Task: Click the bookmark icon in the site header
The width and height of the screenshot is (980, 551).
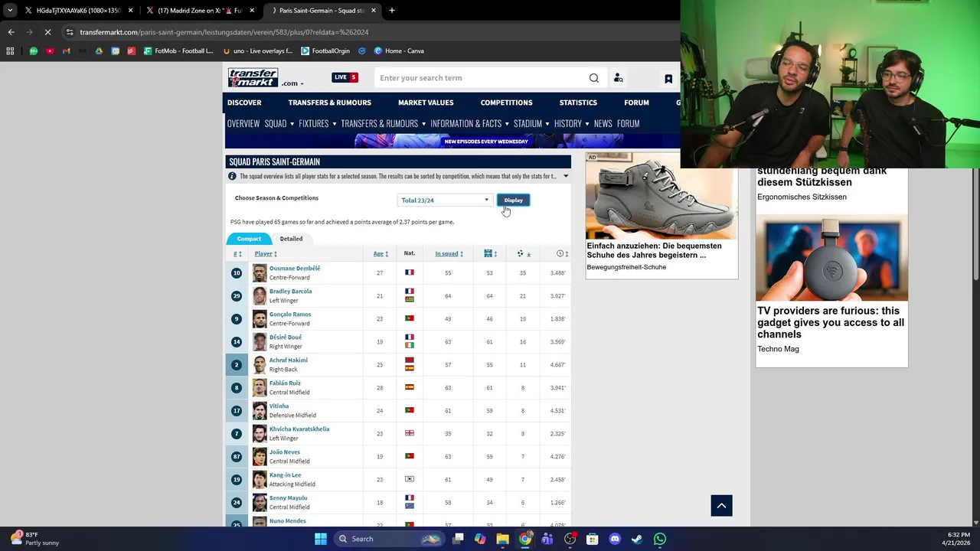Action: (668, 79)
